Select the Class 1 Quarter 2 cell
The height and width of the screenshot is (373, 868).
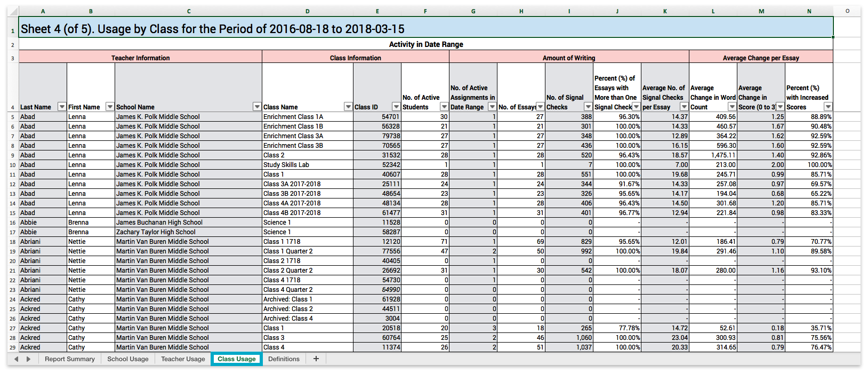tap(308, 251)
